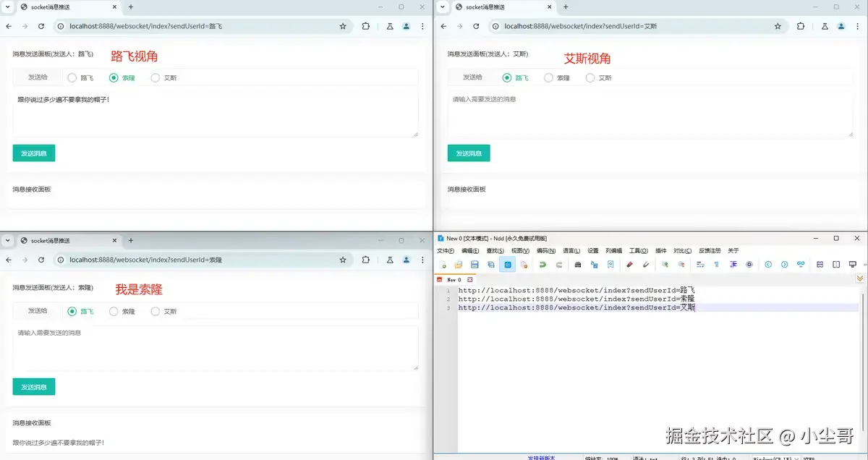The height and width of the screenshot is (460, 868).
Task: Switch to the New 0 tab in Ndd
Action: [454, 279]
